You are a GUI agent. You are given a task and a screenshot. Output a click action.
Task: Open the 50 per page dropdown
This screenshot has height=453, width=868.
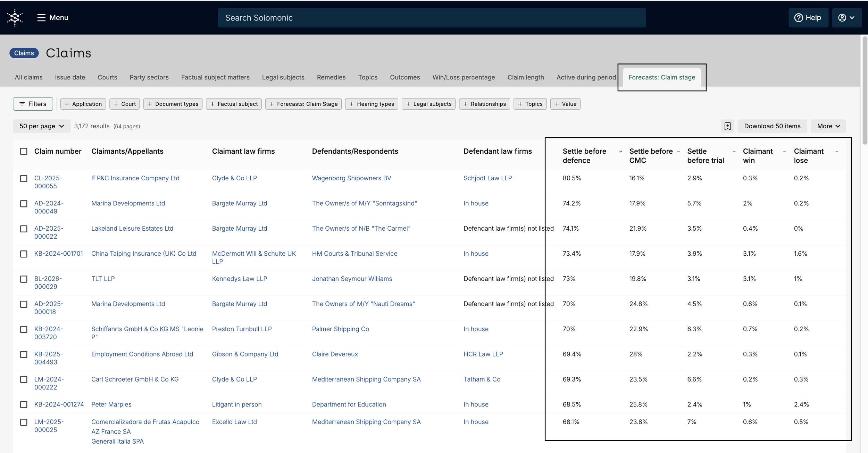(42, 126)
